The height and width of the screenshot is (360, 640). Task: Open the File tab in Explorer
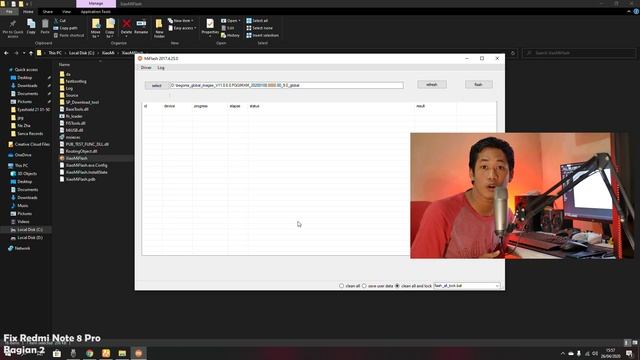[x=9, y=11]
